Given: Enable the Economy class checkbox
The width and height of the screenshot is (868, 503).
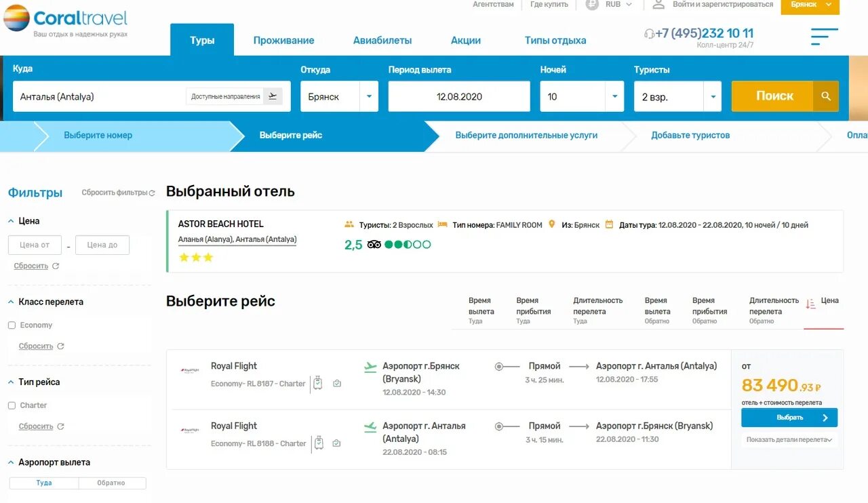Looking at the screenshot, I should (x=12, y=325).
